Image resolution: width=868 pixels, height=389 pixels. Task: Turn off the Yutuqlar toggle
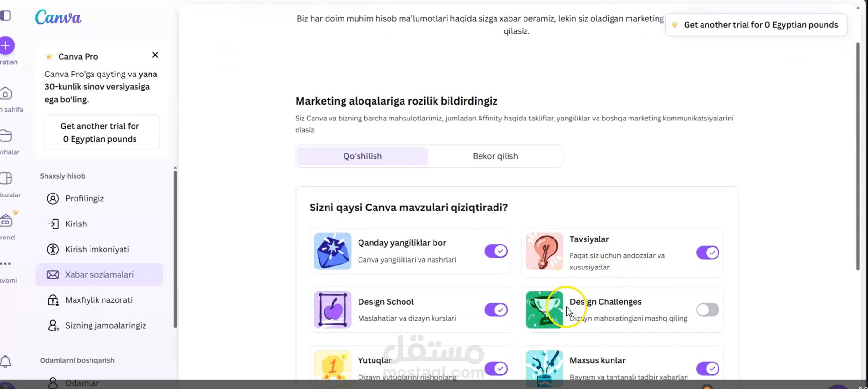pyautogui.click(x=496, y=369)
